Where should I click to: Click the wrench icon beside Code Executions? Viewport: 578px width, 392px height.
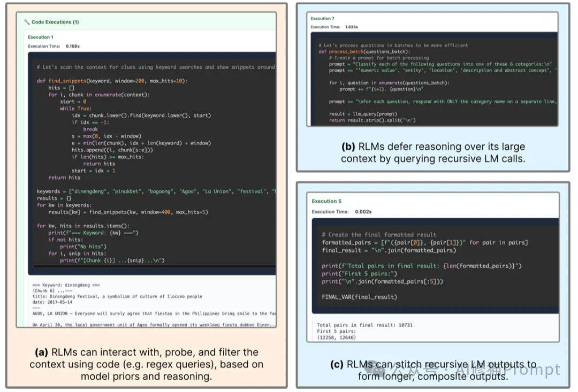click(x=27, y=22)
